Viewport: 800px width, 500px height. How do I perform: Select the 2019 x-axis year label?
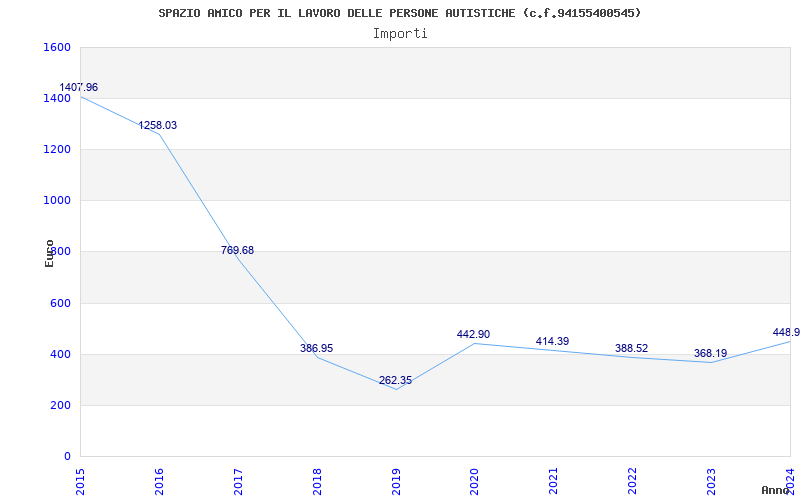tap(396, 481)
